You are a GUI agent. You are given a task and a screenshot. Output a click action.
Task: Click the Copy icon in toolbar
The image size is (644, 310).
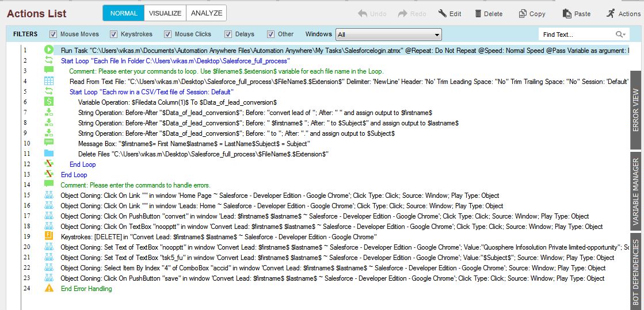[x=523, y=13]
